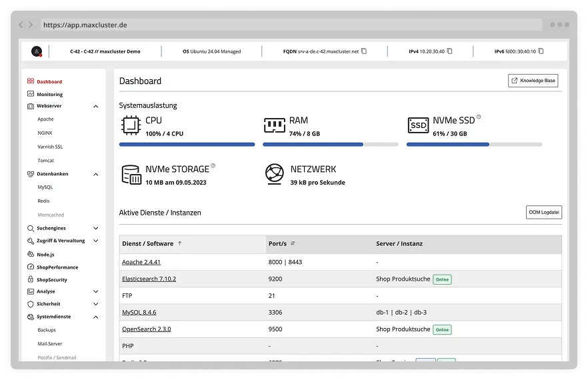
Task: Click the Netzwerk globe icon
Action: click(275, 174)
